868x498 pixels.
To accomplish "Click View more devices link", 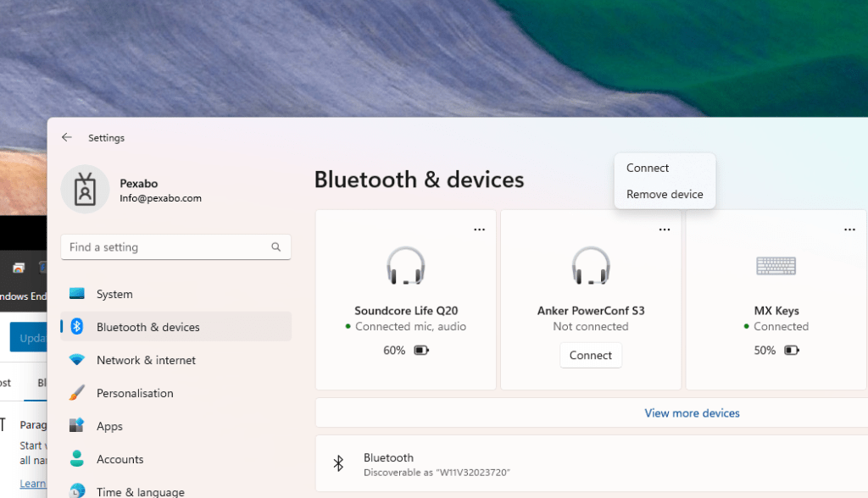I will point(692,412).
